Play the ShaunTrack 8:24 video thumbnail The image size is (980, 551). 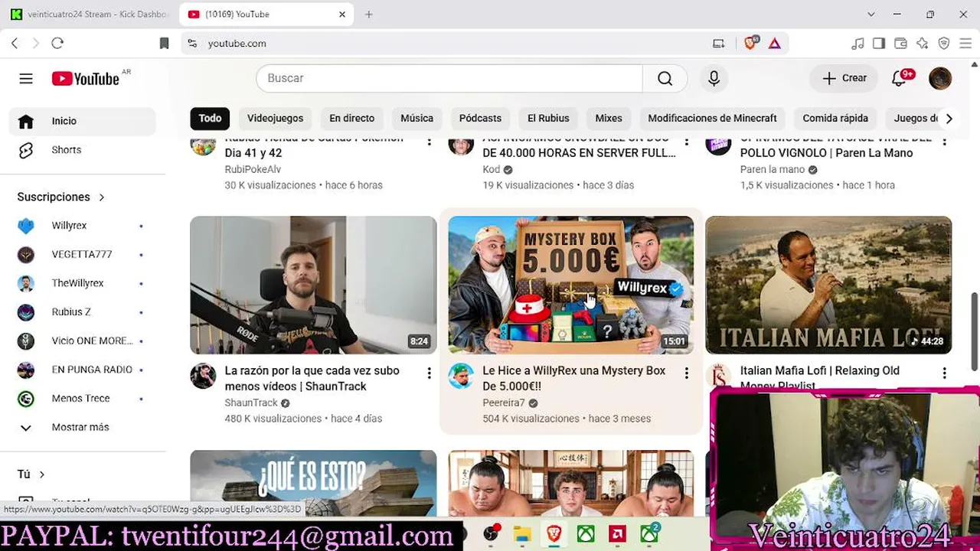(x=313, y=285)
